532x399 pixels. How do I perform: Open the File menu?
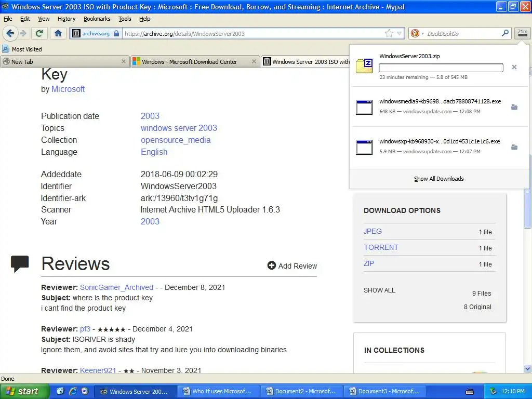pos(7,19)
